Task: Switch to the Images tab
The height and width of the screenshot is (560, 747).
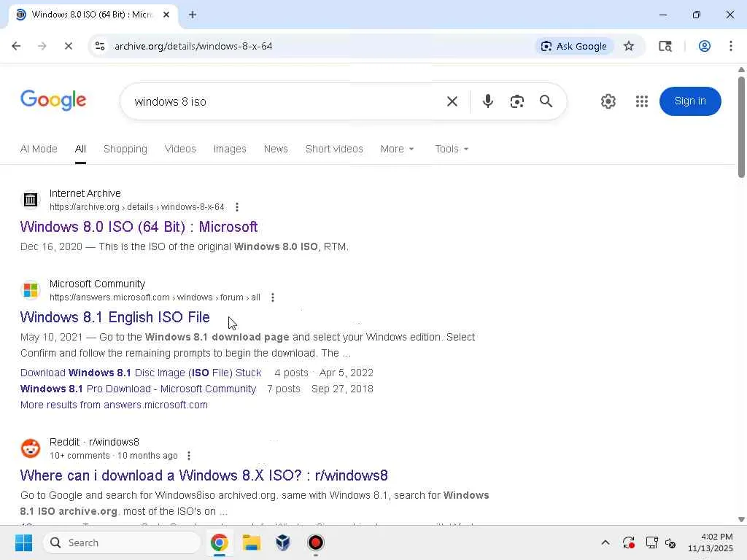Action: pos(230,149)
